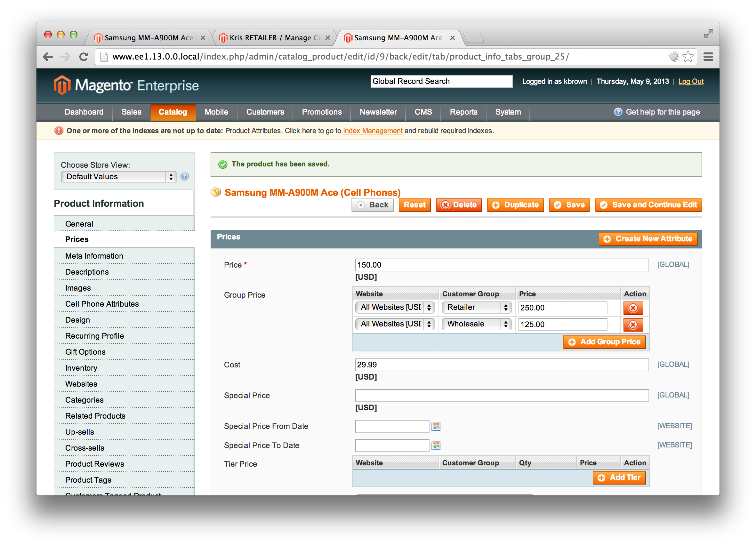Toggle fullscreen with the expand arrows icon
This screenshot has width=756, height=546.
[x=708, y=34]
